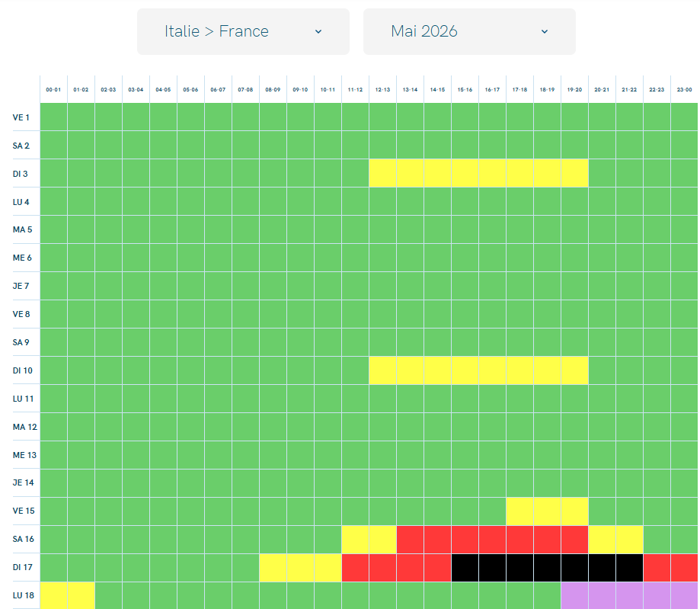Select the yellow cell for VE 15 at 17-18
This screenshot has width=700, height=609.
pyautogui.click(x=519, y=511)
